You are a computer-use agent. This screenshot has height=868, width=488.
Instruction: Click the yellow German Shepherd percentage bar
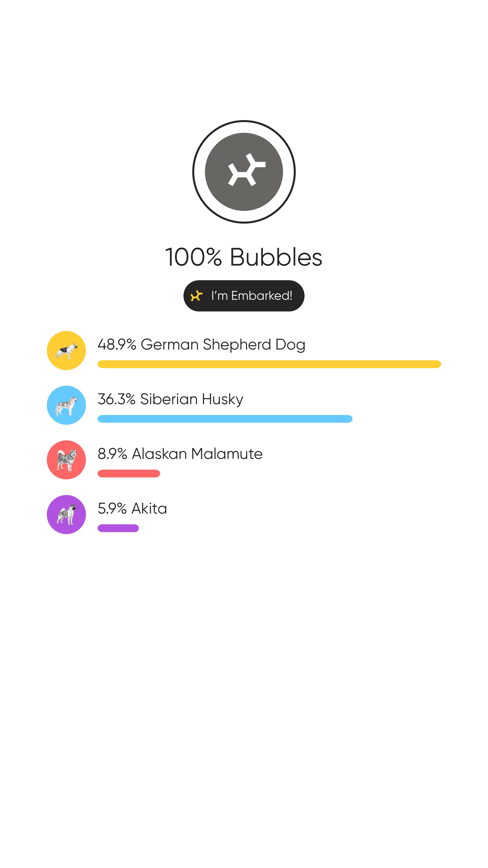(269, 364)
